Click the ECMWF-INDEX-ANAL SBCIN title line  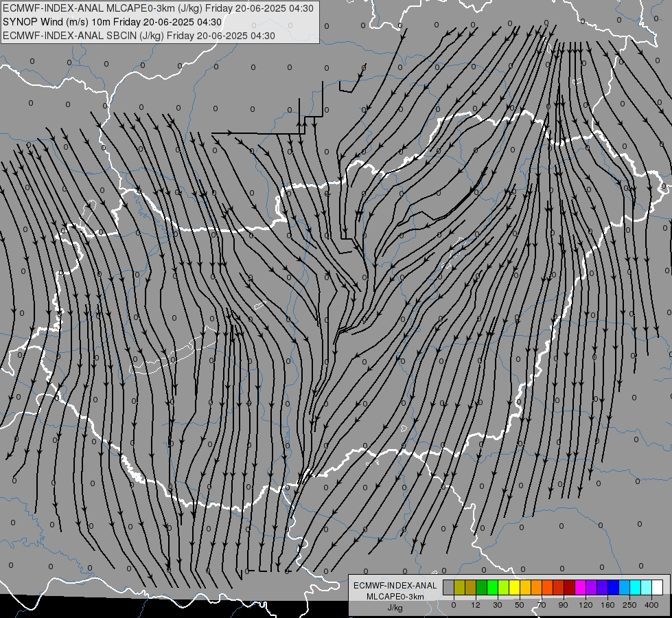pyautogui.click(x=139, y=36)
